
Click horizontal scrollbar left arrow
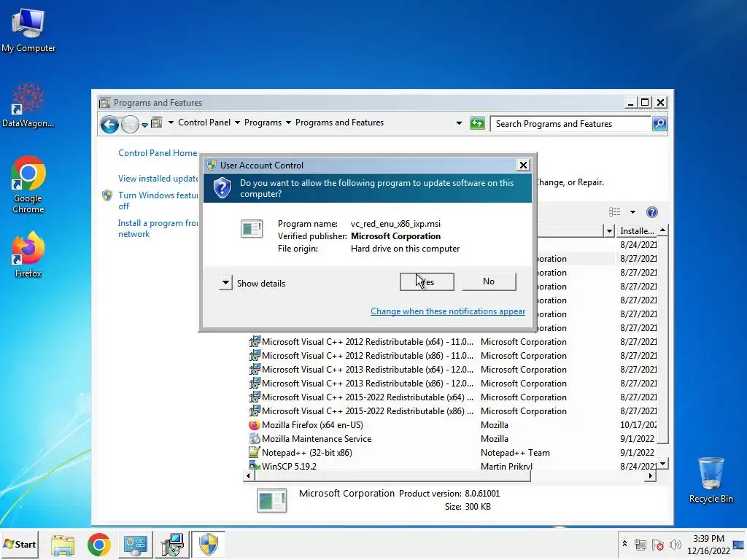(248, 475)
